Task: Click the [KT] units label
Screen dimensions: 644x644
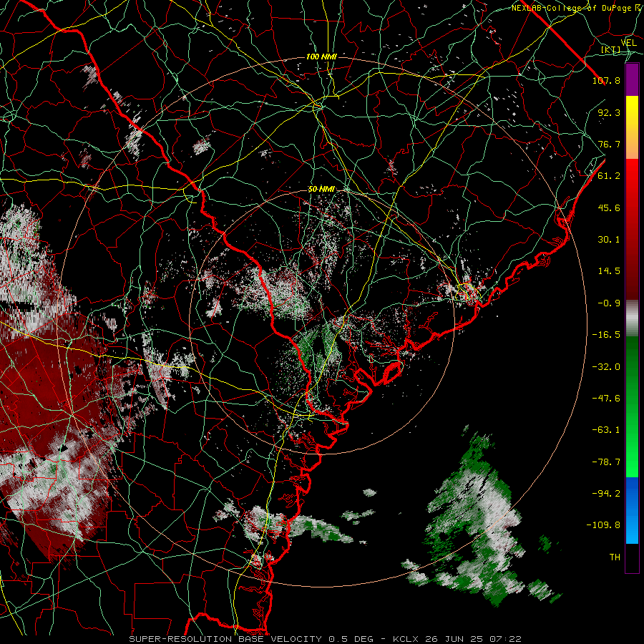Action: click(x=611, y=50)
